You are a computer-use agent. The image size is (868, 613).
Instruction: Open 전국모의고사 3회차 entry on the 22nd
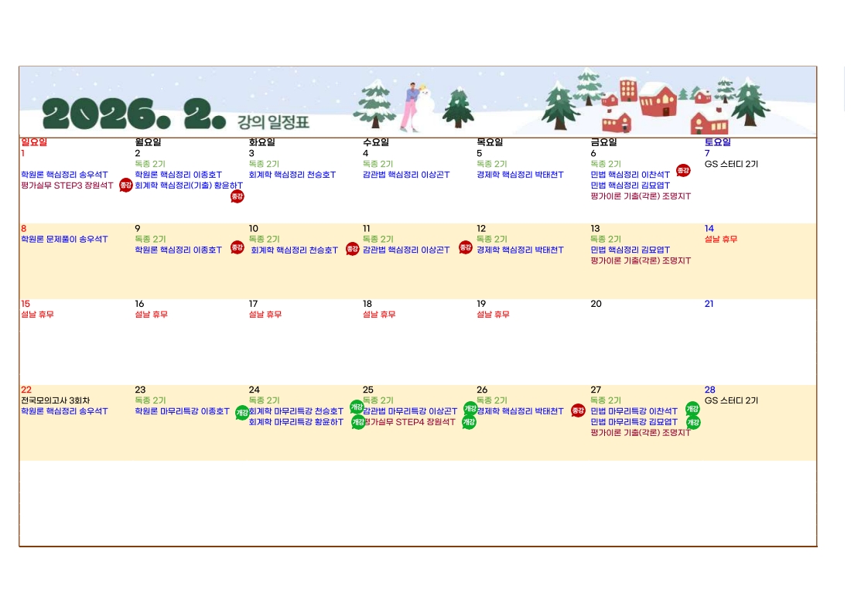[x=55, y=400]
